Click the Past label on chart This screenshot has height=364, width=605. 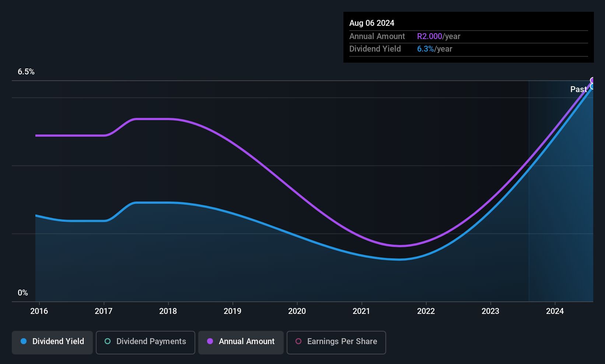click(x=578, y=90)
